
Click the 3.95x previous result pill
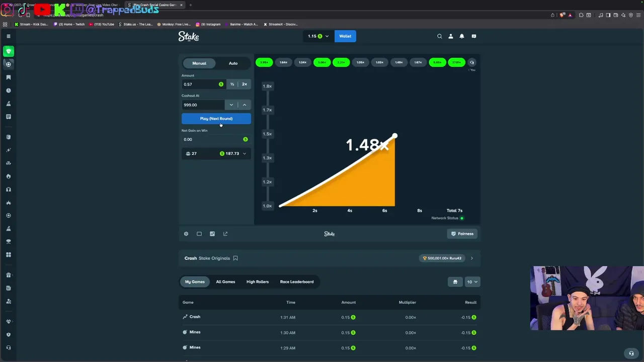coord(264,62)
